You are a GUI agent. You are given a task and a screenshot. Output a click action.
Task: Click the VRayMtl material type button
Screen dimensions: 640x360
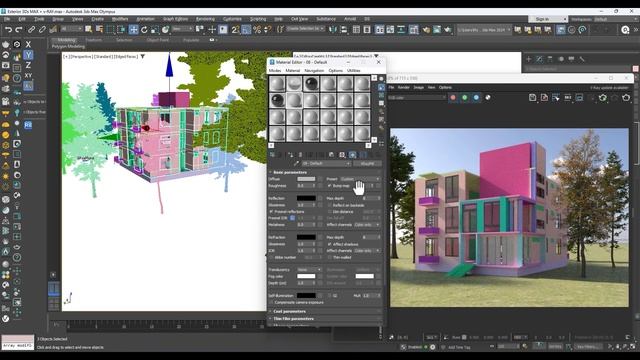(368, 163)
